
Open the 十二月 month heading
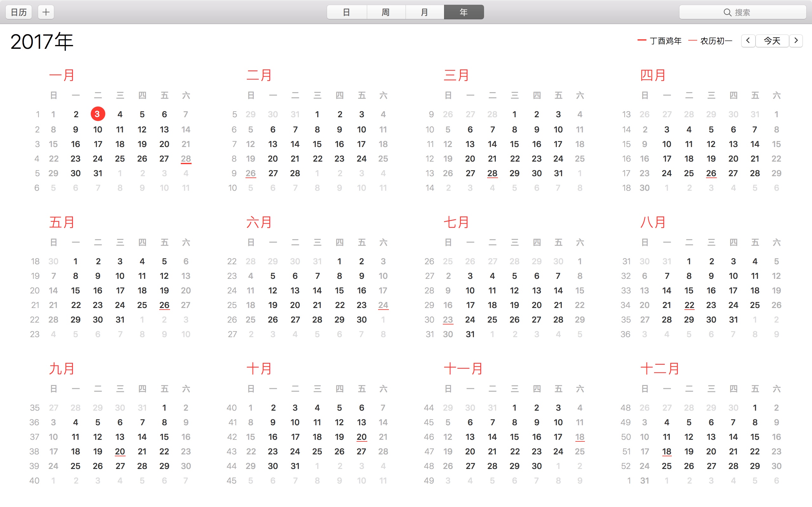click(660, 369)
